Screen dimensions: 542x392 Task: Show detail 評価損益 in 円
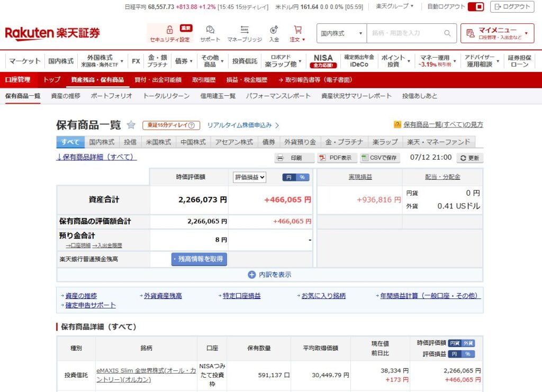point(455,354)
